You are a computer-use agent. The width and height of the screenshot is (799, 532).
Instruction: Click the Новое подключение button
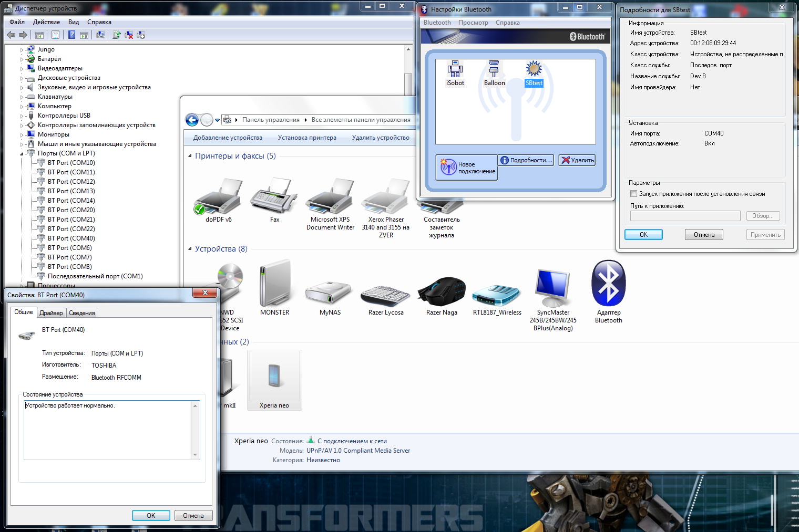[x=467, y=168]
